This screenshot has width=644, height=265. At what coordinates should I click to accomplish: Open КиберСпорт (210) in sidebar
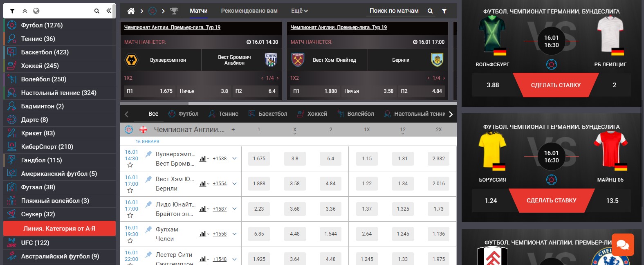point(59,147)
